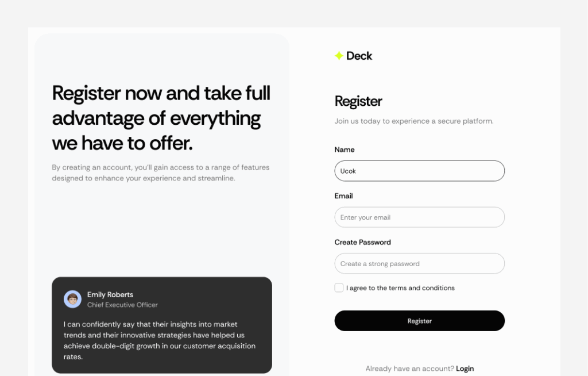Click the 'Register now' headline text
Screen dimensions: 588x376
pos(161,118)
